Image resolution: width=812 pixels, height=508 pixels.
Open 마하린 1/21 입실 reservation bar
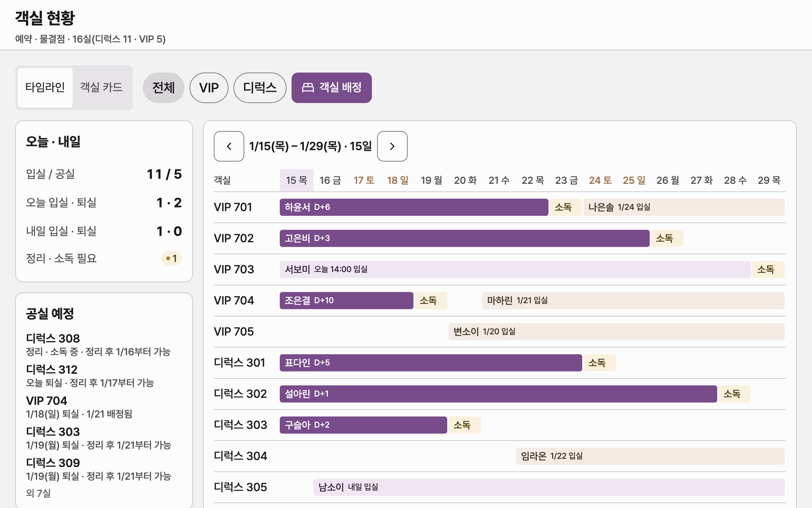pos(633,300)
